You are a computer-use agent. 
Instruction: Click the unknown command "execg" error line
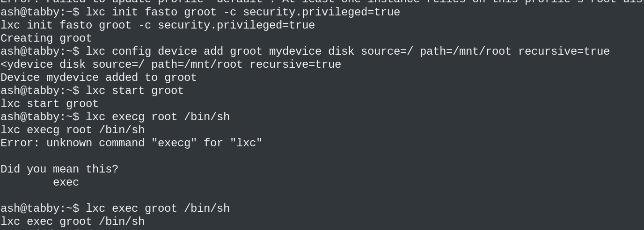coord(132,143)
